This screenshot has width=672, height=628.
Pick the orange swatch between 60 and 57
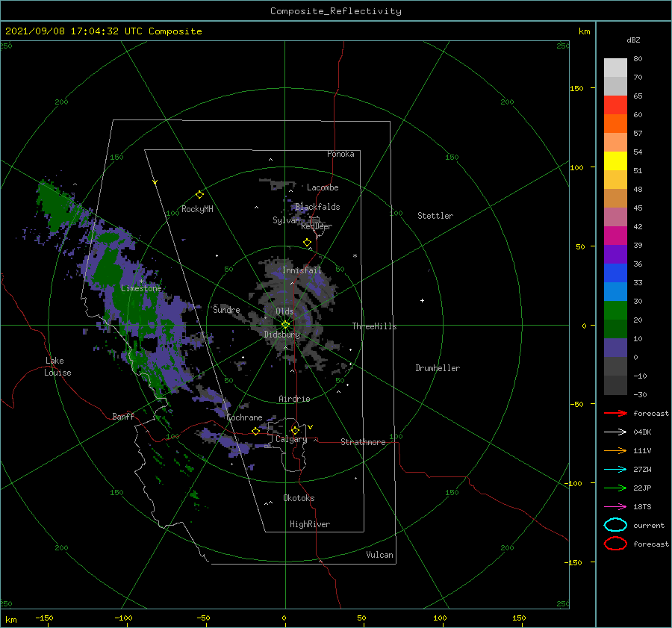[615, 124]
